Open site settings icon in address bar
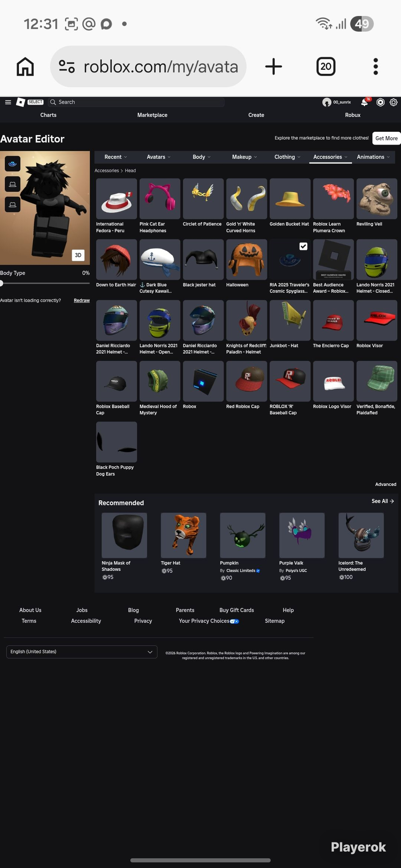The height and width of the screenshot is (868, 401). (67, 66)
